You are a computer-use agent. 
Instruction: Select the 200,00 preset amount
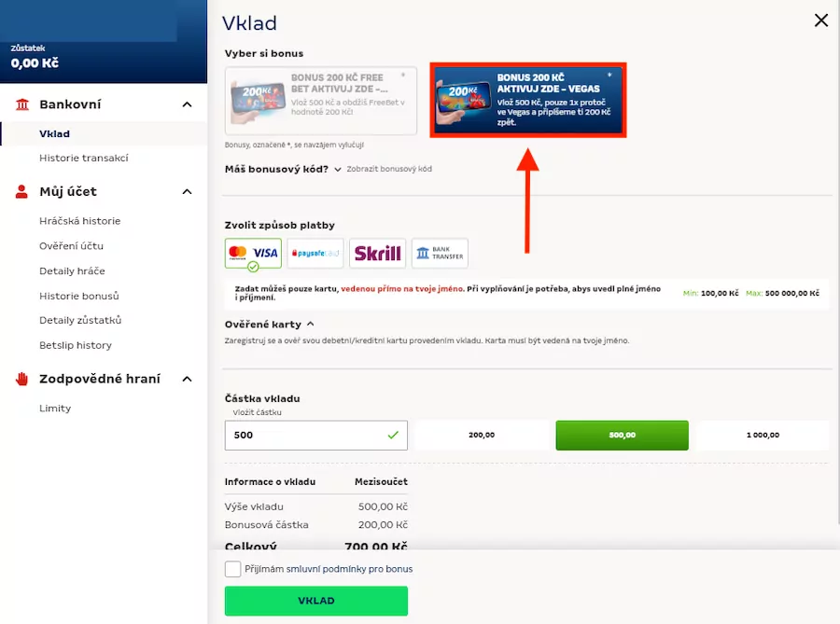481,435
